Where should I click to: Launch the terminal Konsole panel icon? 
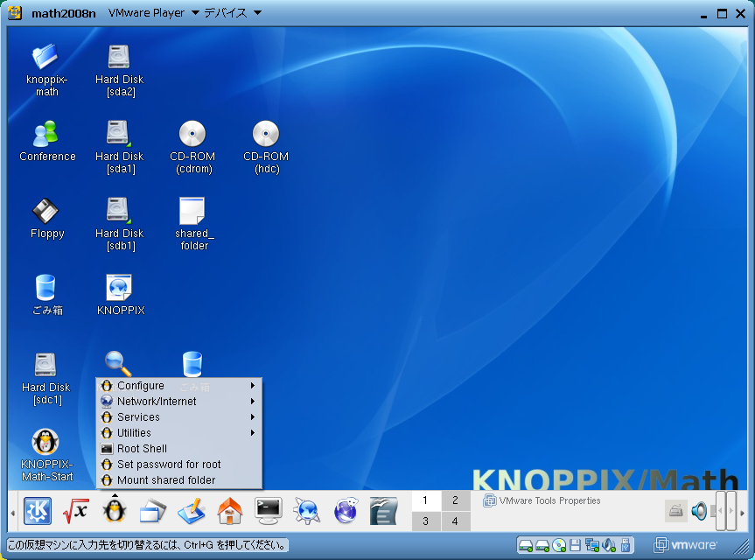269,511
